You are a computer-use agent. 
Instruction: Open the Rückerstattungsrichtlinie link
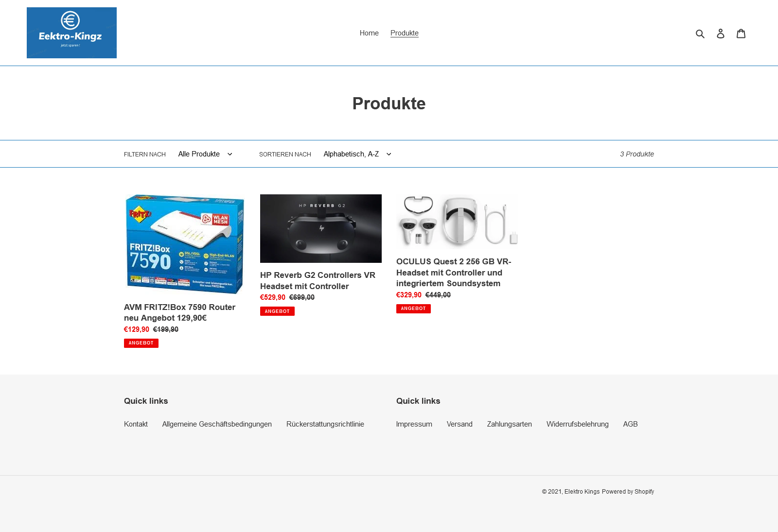[325, 424]
